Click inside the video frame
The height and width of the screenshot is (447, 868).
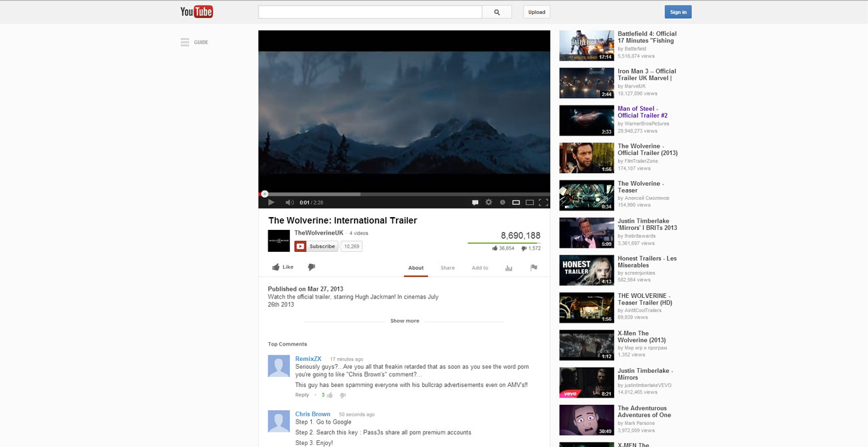point(404,112)
